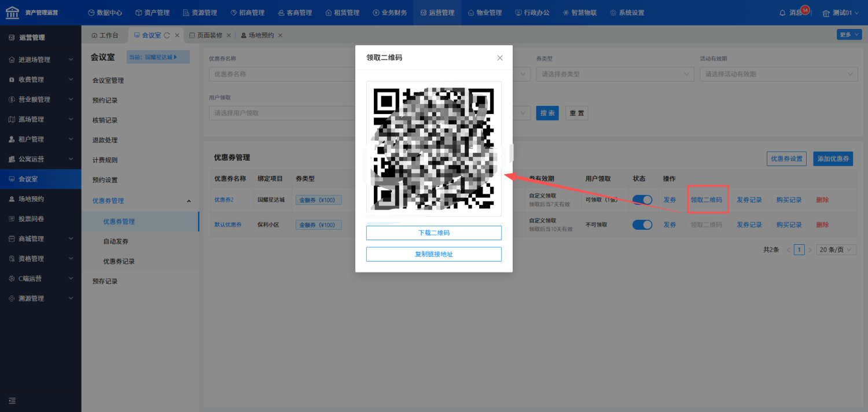Open the 招商管理 top menu
868x412 pixels.
pyautogui.click(x=247, y=13)
